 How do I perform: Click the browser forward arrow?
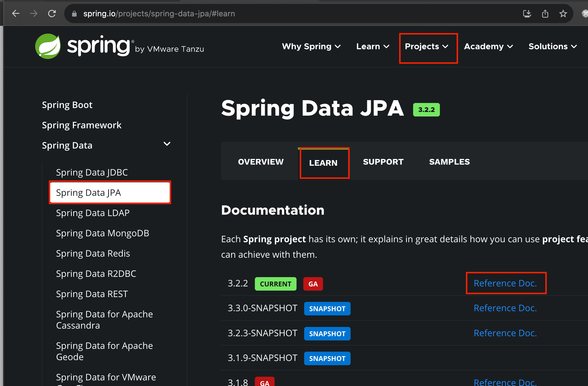coord(34,14)
